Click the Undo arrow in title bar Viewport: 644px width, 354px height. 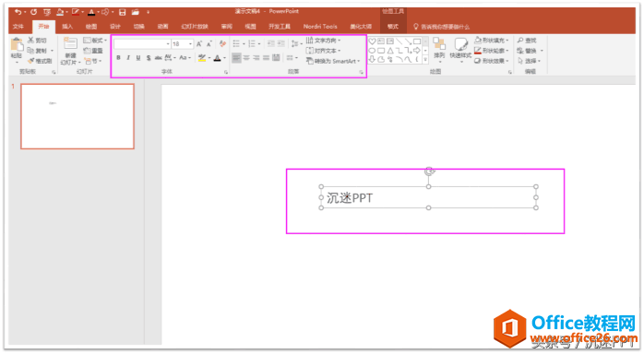point(18,12)
